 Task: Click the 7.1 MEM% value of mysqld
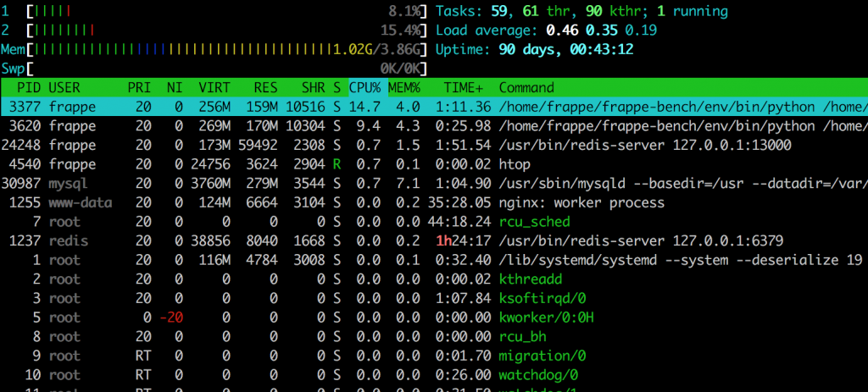408,184
